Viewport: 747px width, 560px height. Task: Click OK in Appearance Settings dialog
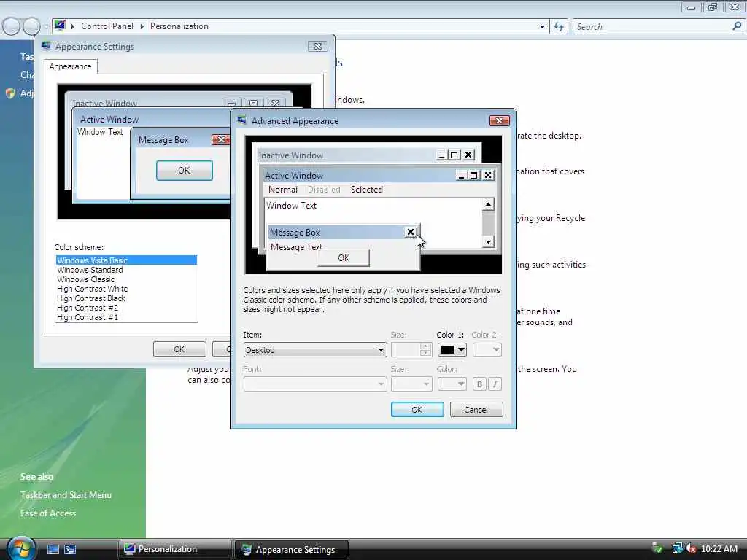click(x=179, y=349)
